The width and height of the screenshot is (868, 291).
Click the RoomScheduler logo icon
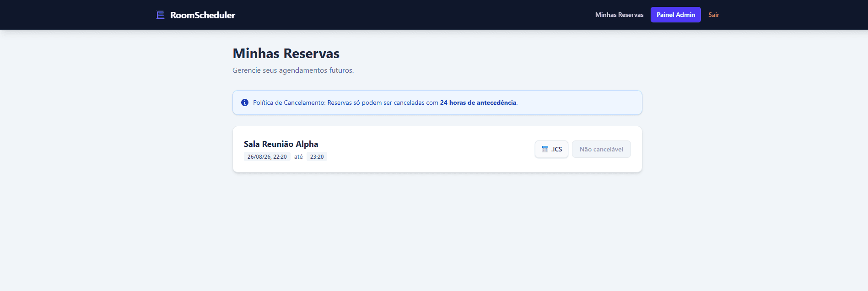pos(160,15)
